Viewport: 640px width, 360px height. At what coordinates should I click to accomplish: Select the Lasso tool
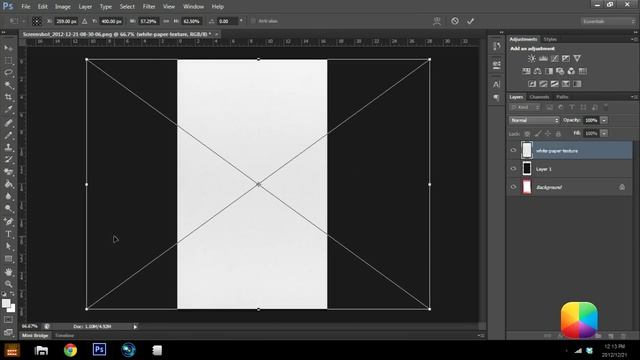click(x=8, y=73)
